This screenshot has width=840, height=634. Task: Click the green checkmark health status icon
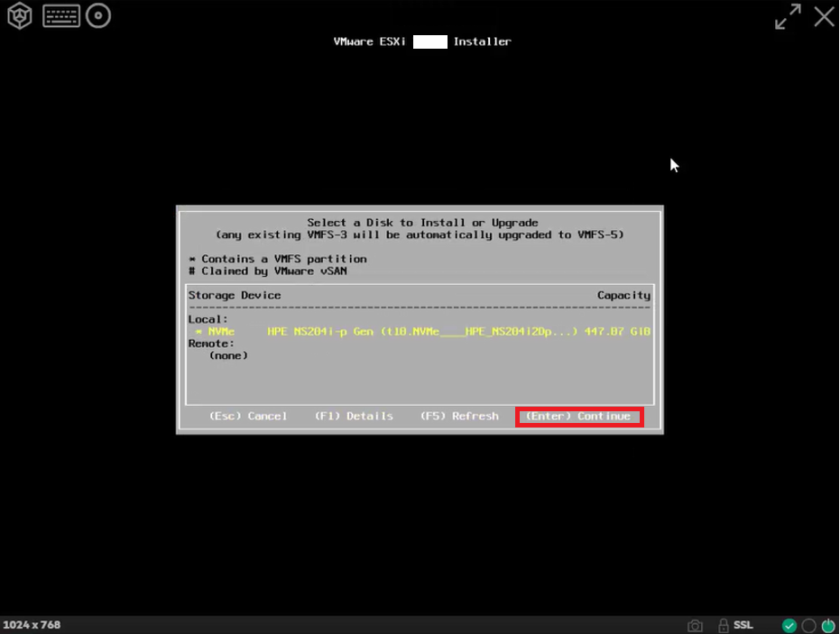789,625
